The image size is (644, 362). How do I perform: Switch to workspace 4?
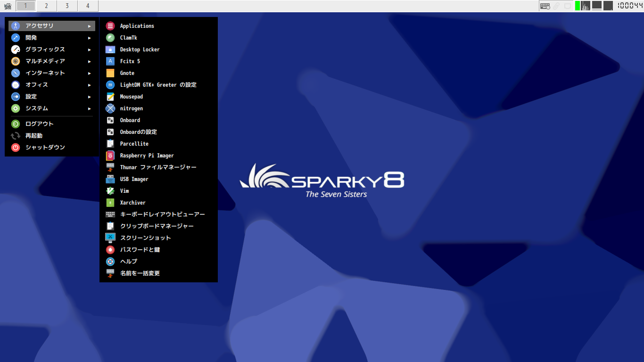[88, 6]
